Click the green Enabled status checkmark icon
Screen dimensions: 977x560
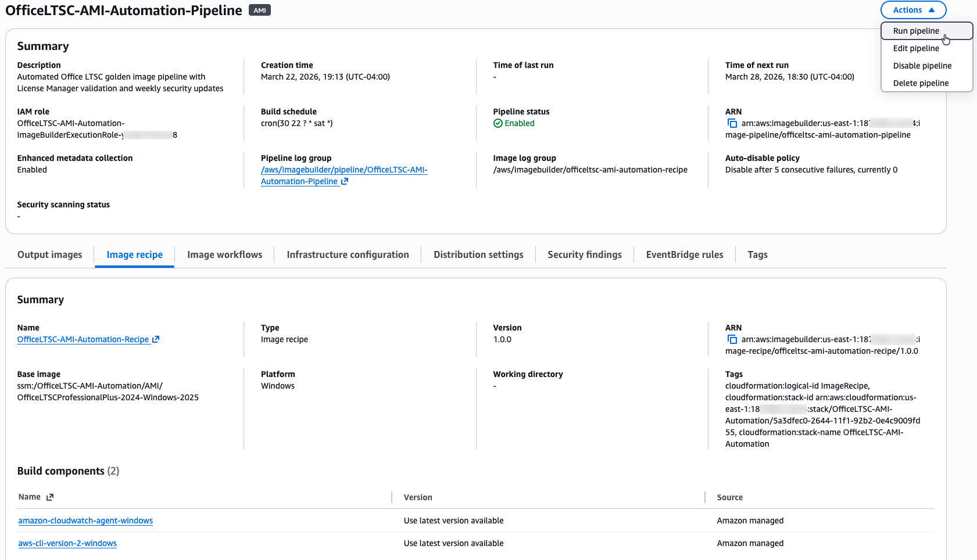pos(499,123)
